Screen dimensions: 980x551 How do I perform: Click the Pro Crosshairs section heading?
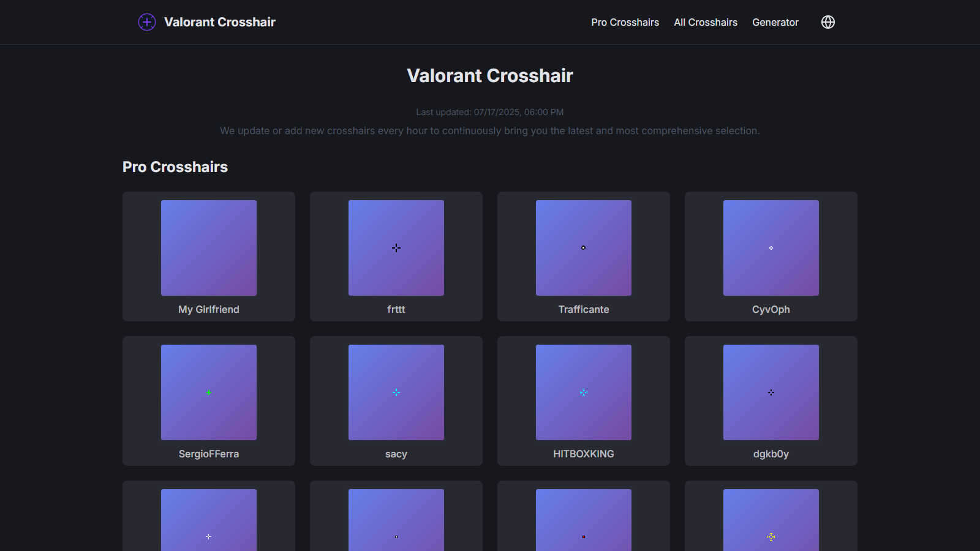click(x=175, y=167)
